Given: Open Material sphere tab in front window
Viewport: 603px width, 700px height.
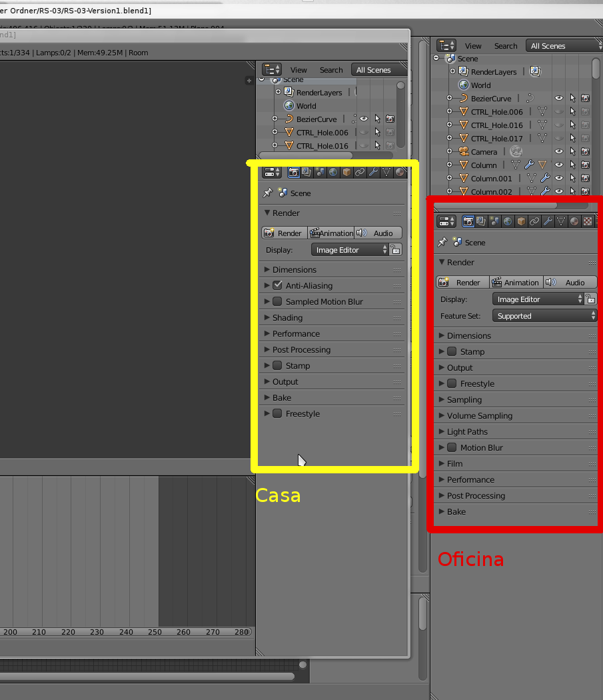Looking at the screenshot, I should 400,172.
